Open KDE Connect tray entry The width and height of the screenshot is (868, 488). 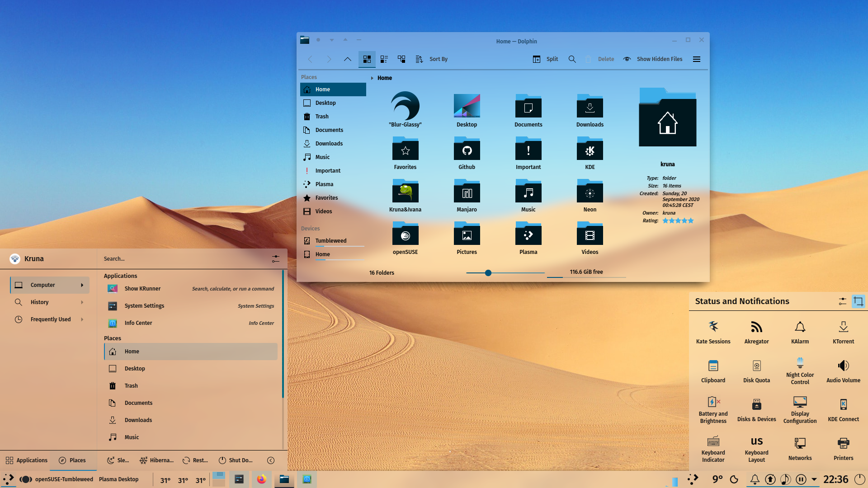pyautogui.click(x=844, y=410)
